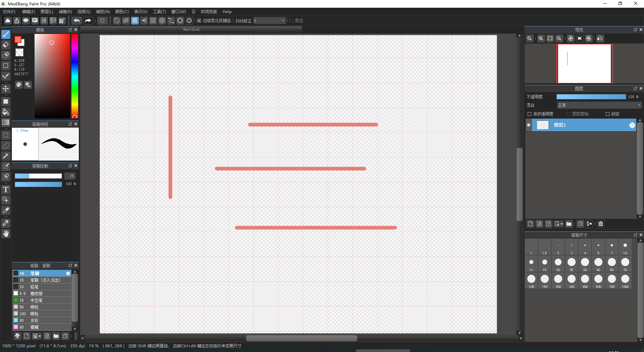
Task: Open the 窗口(W) menu
Action: pyautogui.click(x=178, y=11)
